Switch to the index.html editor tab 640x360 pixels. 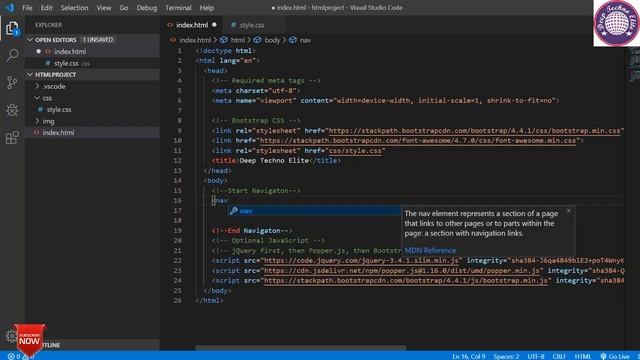point(192,25)
